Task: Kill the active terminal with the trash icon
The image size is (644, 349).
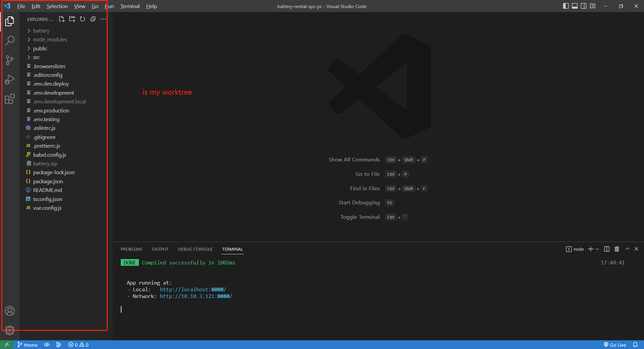Action: click(x=616, y=249)
